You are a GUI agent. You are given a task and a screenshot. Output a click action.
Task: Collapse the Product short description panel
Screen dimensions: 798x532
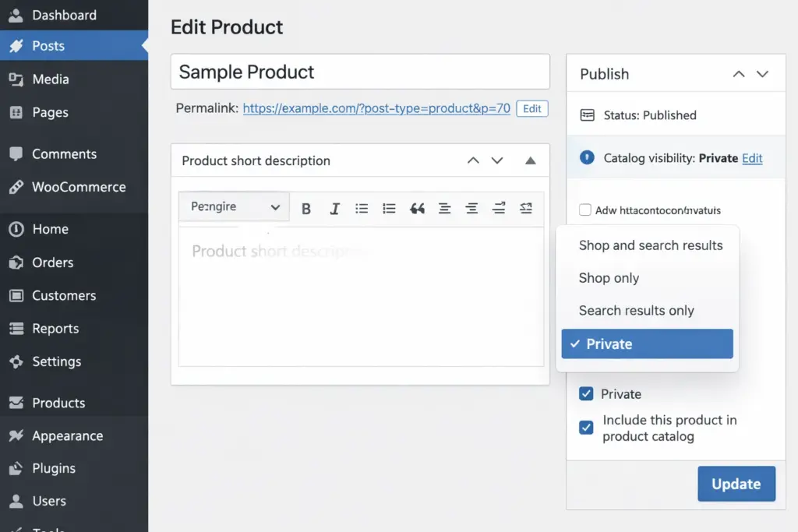pyautogui.click(x=531, y=160)
